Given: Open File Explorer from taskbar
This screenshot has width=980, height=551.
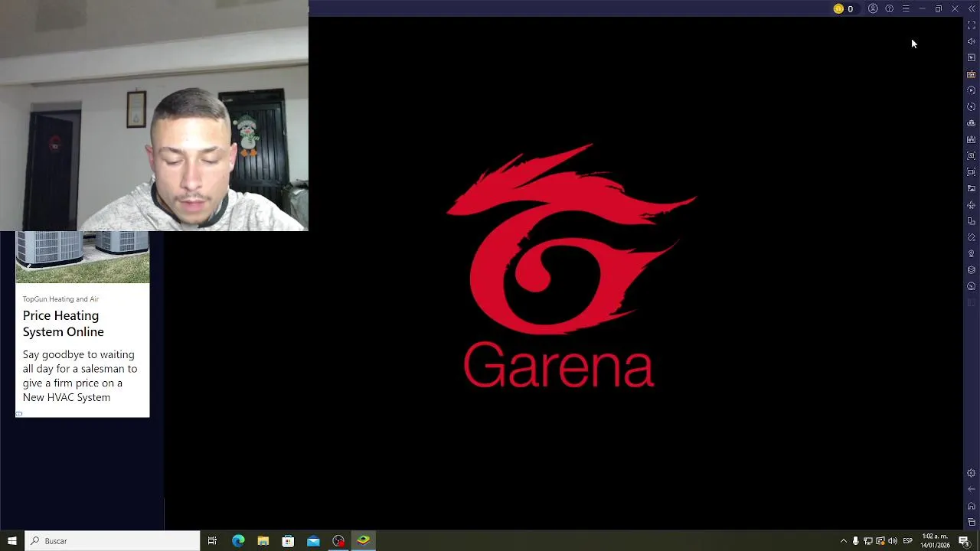Looking at the screenshot, I should [263, 541].
